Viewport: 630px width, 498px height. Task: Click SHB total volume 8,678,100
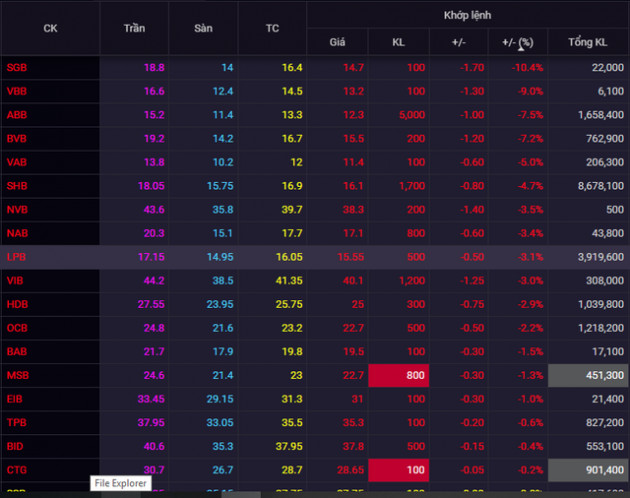(x=601, y=186)
